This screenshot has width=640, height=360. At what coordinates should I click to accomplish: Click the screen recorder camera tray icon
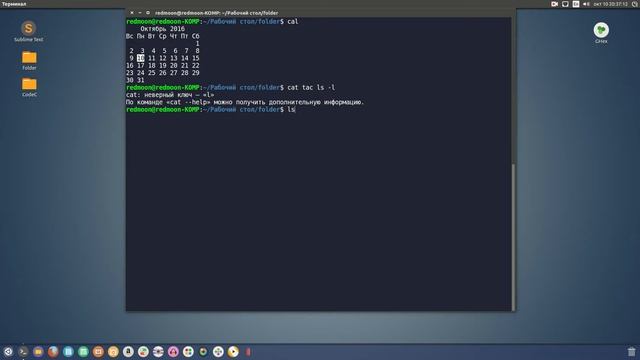tap(554, 4)
